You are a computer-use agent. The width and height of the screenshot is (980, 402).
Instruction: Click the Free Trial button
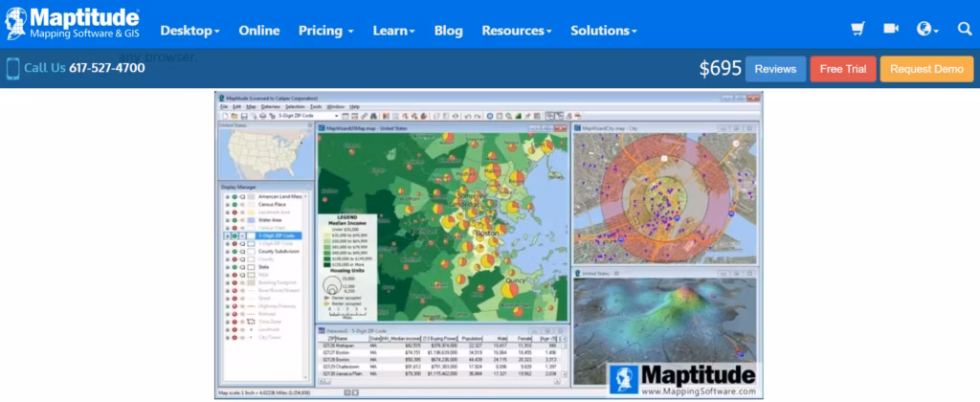[843, 69]
